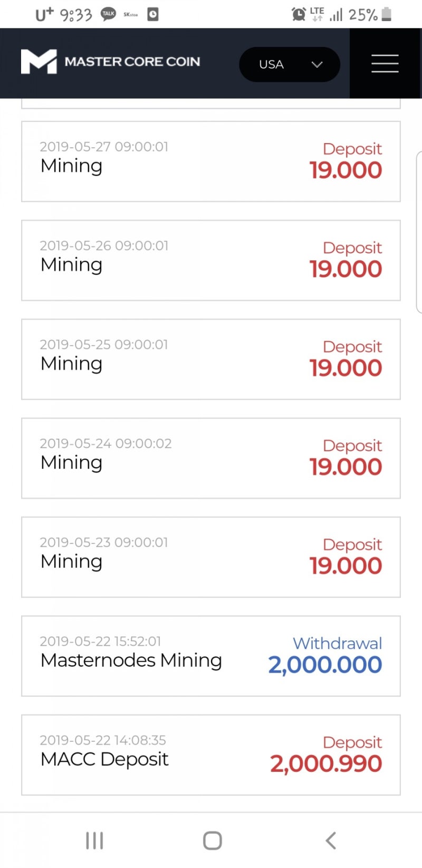Expand the USA language dropdown
Screen dimensions: 422x868
[x=289, y=64]
